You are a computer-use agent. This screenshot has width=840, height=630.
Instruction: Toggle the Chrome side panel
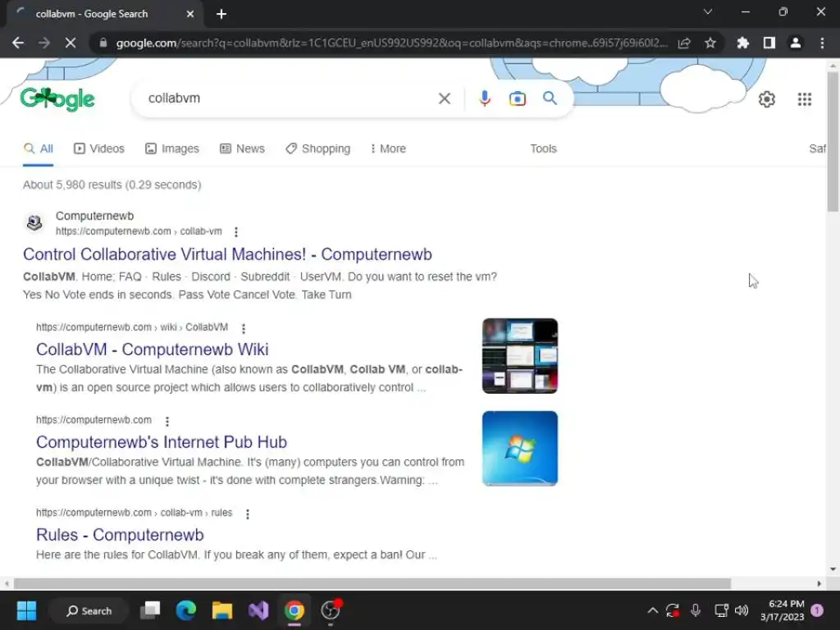point(769,43)
